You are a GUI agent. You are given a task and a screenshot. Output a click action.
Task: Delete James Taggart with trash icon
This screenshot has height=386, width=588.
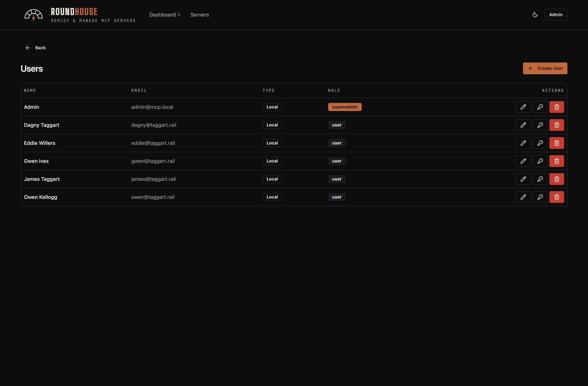click(557, 179)
